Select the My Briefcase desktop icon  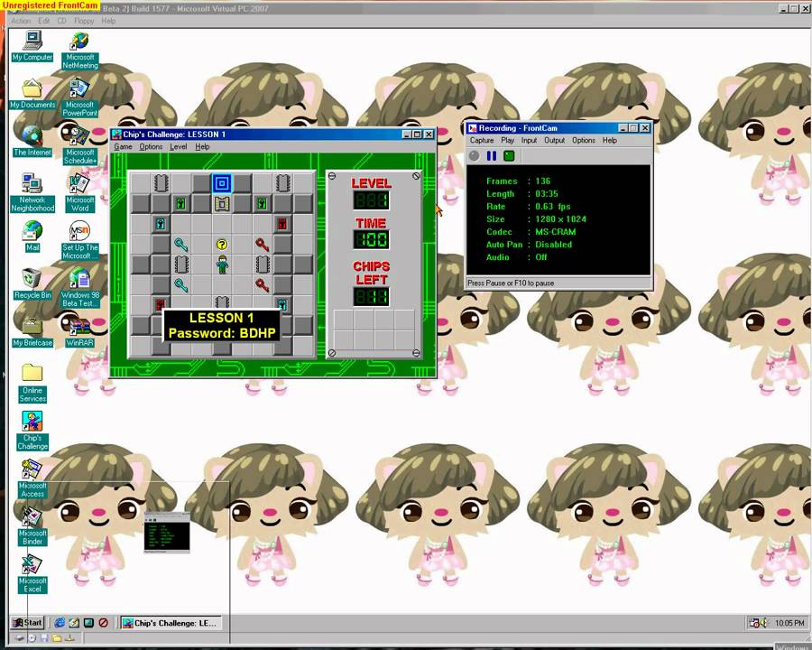click(32, 331)
